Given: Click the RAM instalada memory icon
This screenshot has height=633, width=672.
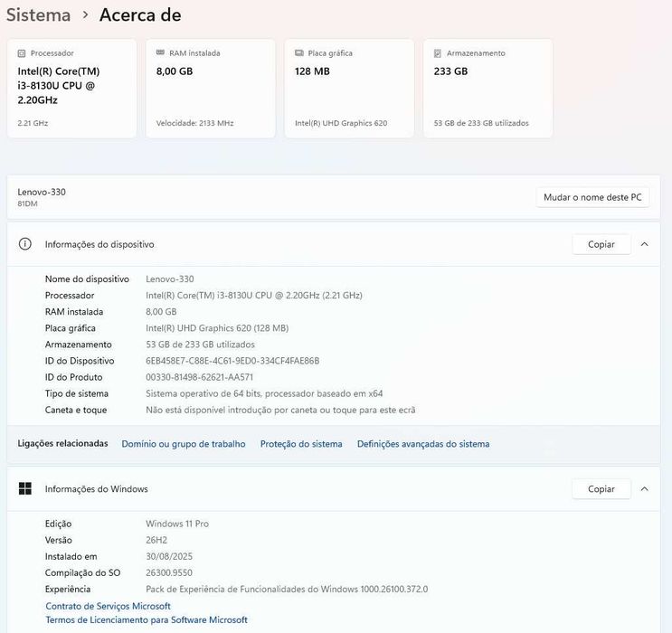Looking at the screenshot, I should coord(160,52).
